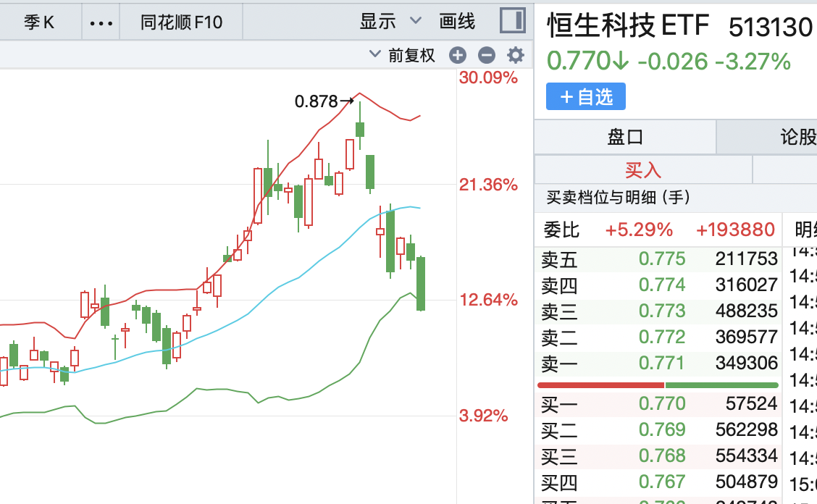817x504 pixels.
Task: Zoom out chart with minus icon
Action: 486,55
